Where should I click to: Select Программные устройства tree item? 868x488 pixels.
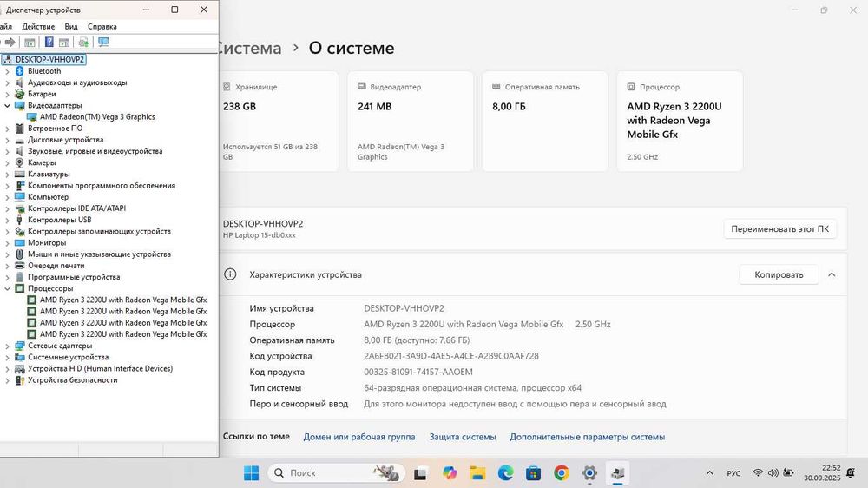(74, 277)
